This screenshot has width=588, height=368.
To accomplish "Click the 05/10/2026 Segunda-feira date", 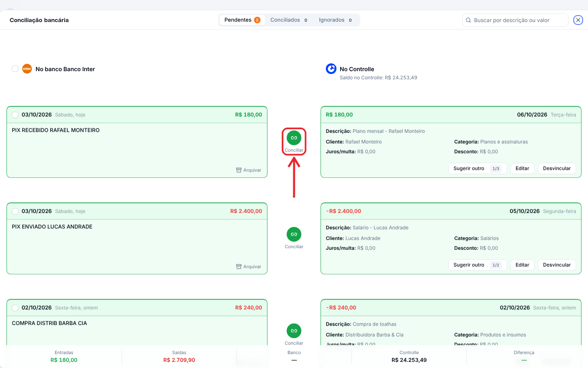I will [543, 211].
